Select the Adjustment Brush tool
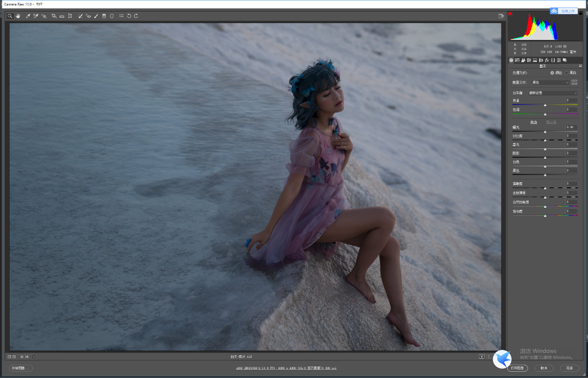 (96, 16)
